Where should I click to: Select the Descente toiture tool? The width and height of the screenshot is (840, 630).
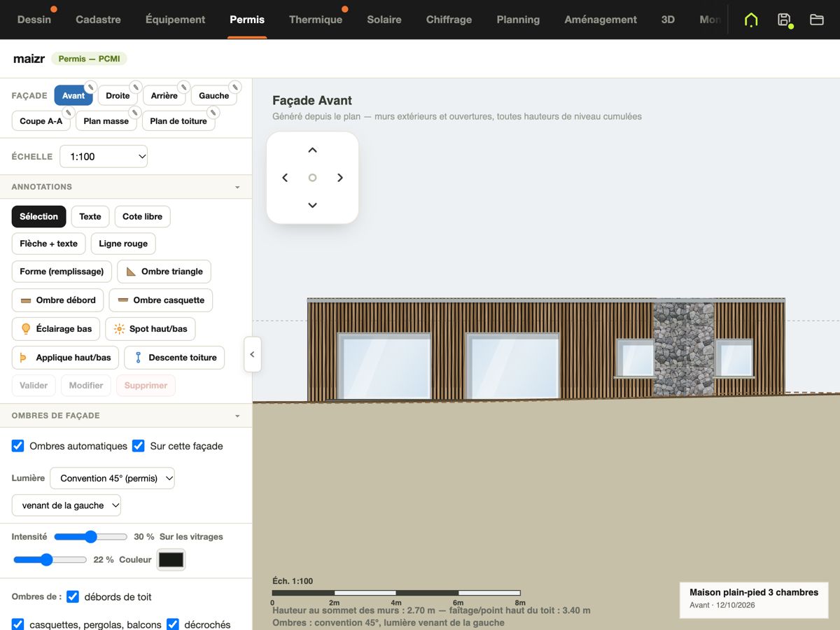point(174,358)
